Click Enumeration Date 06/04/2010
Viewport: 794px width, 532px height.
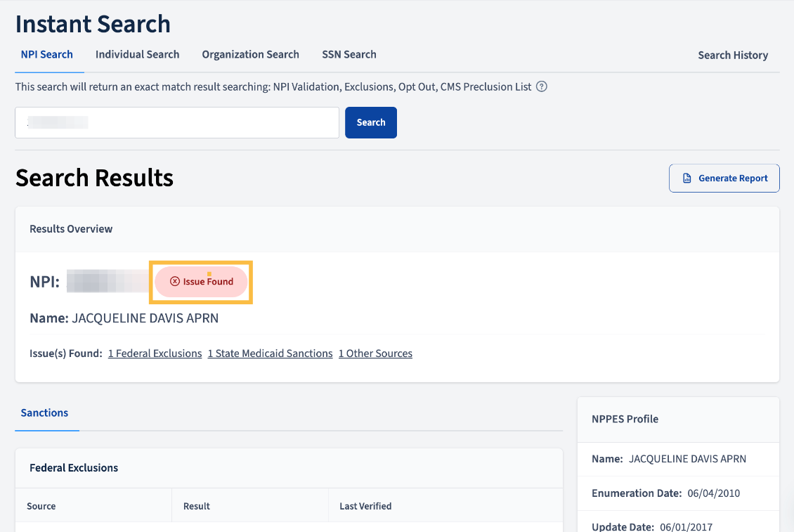[713, 493]
